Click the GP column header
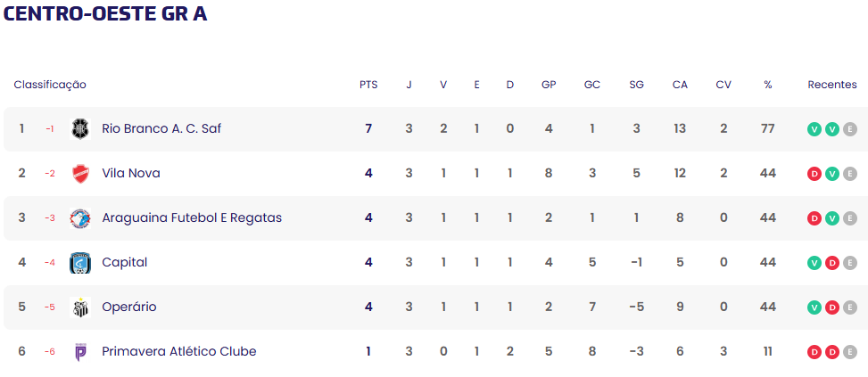 point(549,86)
